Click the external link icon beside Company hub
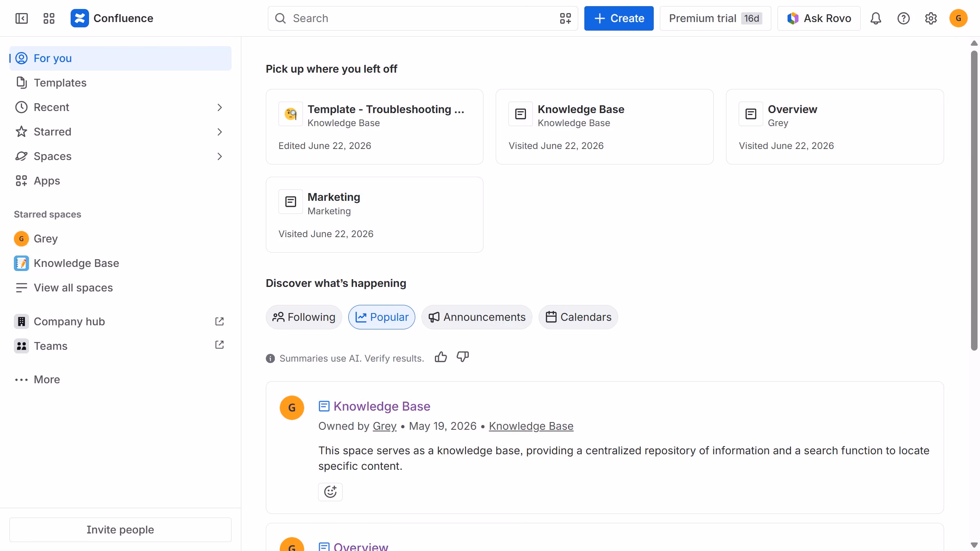This screenshot has width=980, height=551. [220, 322]
